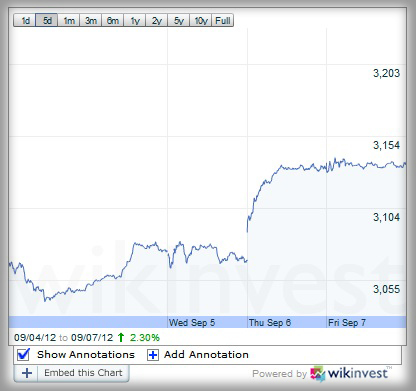Choose the 10y chart range
Image resolution: width=416 pixels, height=391 pixels.
pyautogui.click(x=201, y=20)
